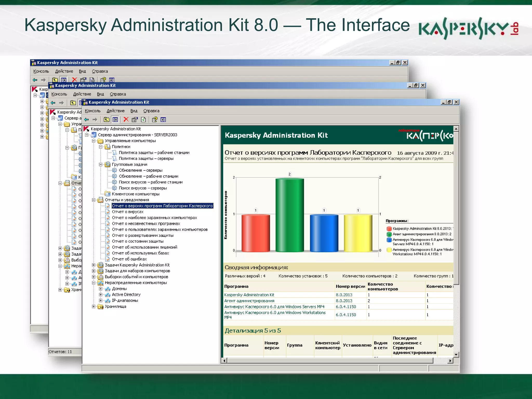
Task: Open the Справка menu in front window
Action: click(151, 111)
